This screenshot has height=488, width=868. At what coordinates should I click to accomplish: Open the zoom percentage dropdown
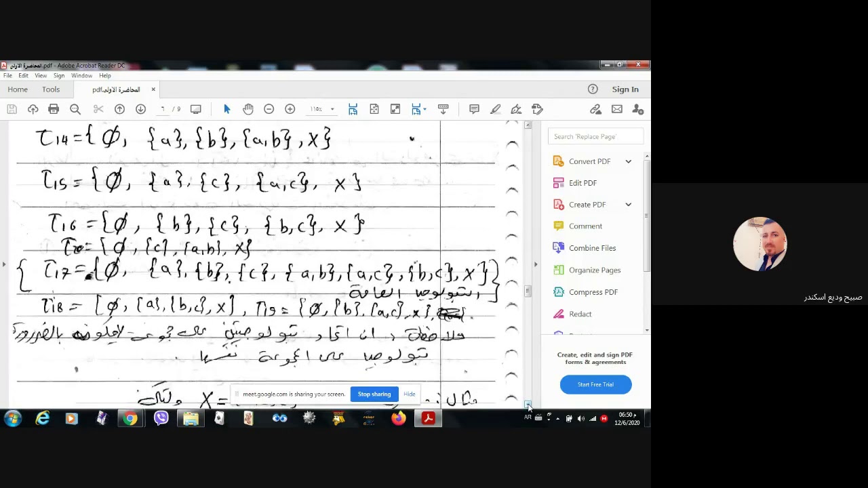[332, 109]
